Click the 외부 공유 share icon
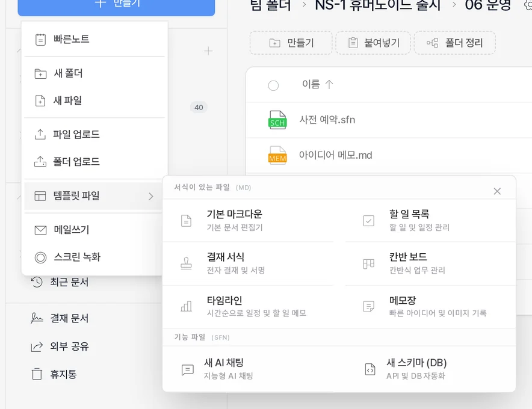532x409 pixels. click(x=37, y=346)
